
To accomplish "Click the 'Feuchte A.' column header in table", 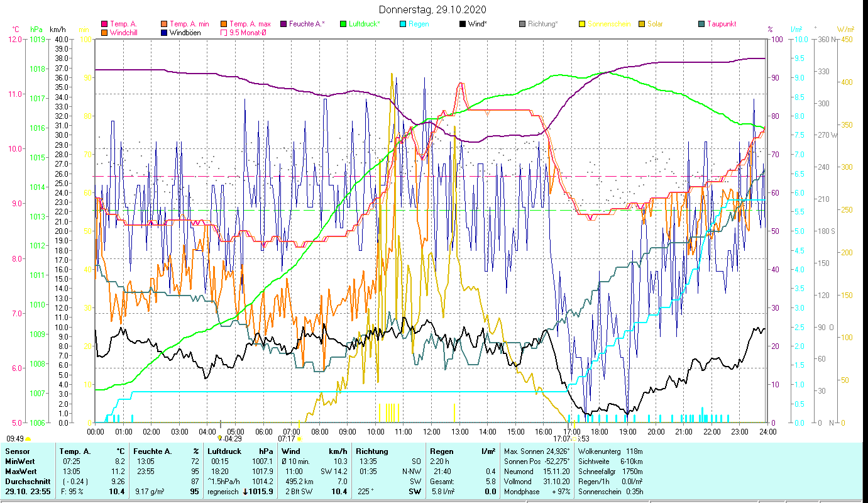I will pyautogui.click(x=153, y=451).
